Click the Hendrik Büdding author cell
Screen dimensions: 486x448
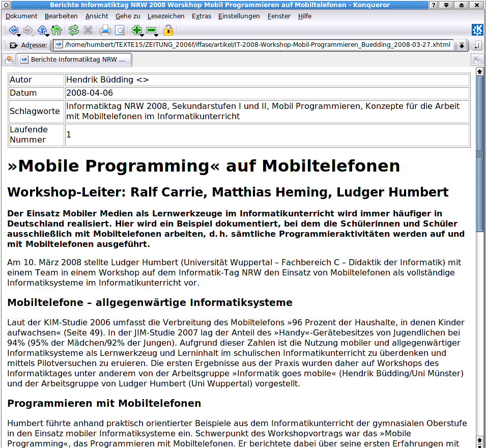click(x=267, y=80)
